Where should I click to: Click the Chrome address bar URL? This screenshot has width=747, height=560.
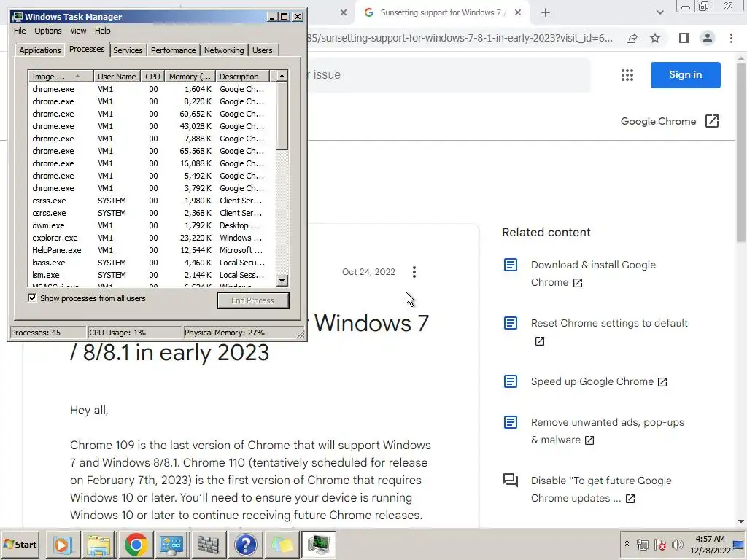pyautogui.click(x=460, y=38)
